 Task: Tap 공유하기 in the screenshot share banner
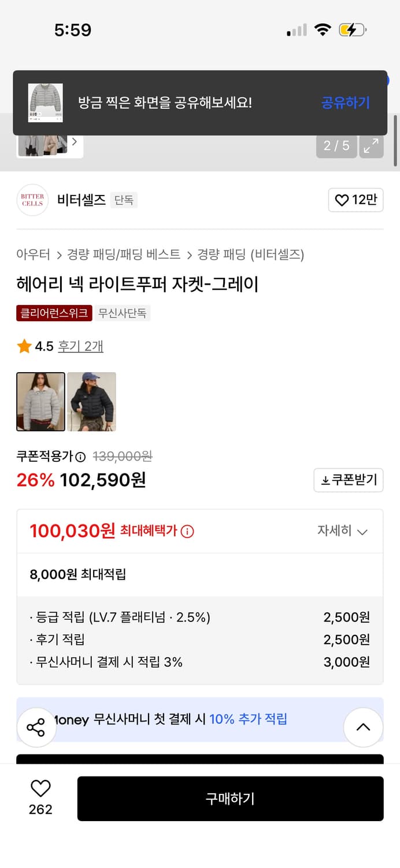tap(345, 102)
